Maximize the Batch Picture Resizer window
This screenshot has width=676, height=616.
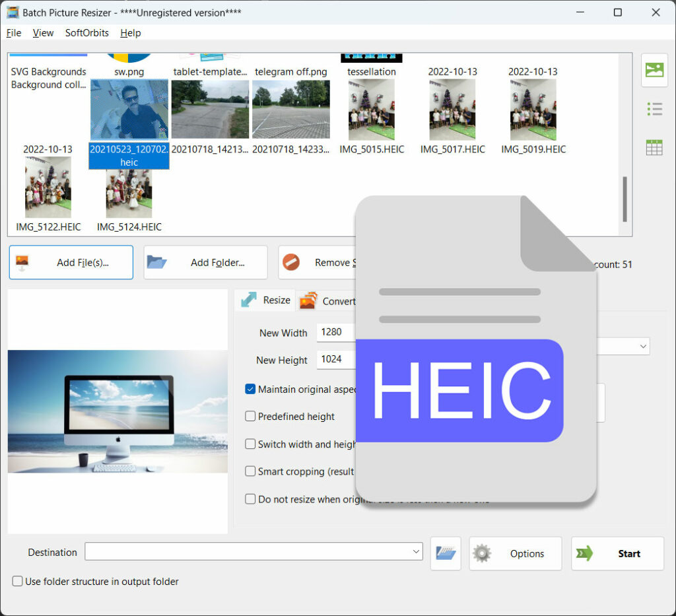tap(618, 12)
